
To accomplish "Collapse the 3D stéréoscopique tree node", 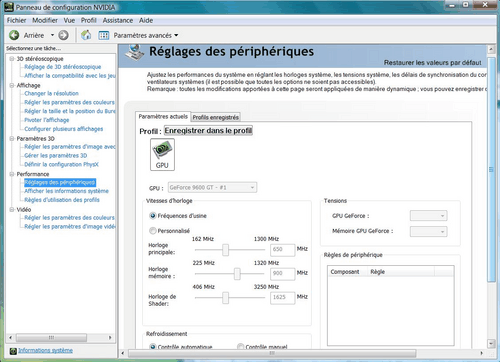I will coord(12,59).
